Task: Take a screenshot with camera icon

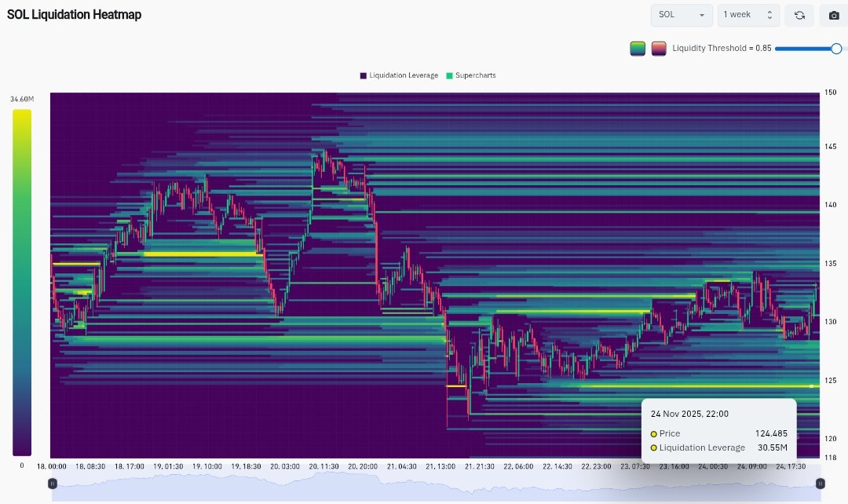Action: [834, 15]
